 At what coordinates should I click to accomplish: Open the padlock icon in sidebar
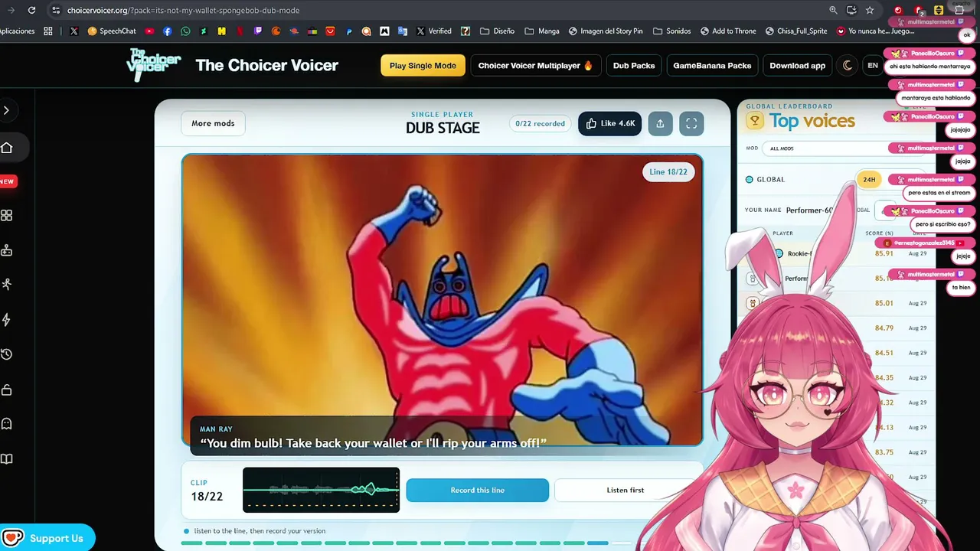[x=7, y=390]
